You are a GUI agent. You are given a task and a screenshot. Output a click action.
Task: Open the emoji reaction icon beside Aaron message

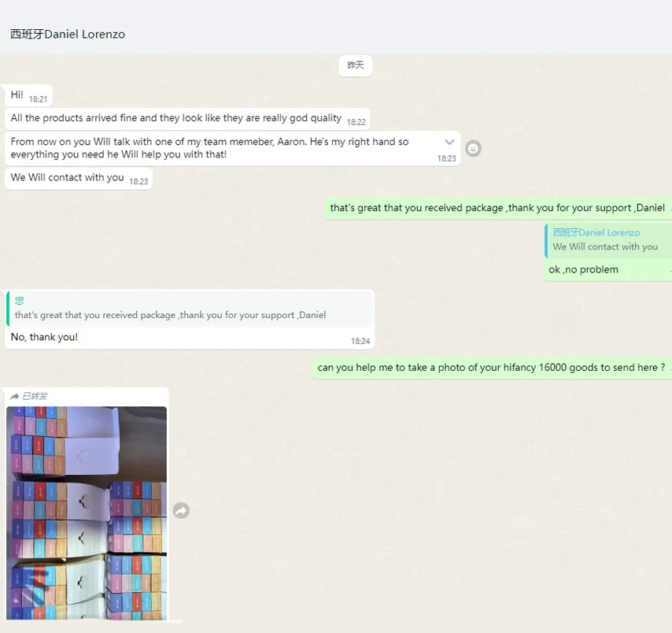coord(473,148)
